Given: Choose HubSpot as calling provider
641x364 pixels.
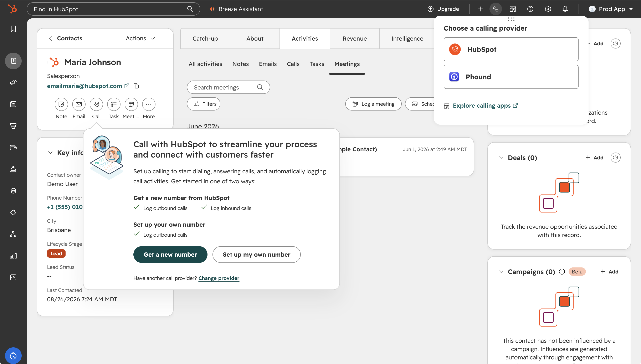Looking at the screenshot, I should 511,49.
